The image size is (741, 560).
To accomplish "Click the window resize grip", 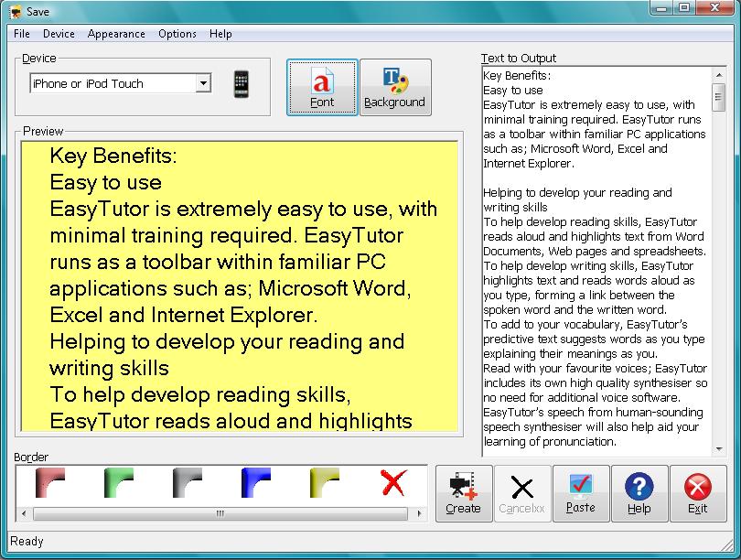I will 727,545.
